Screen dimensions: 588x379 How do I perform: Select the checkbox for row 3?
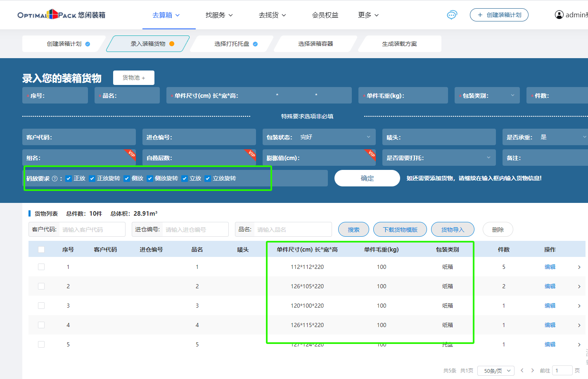tap(41, 306)
